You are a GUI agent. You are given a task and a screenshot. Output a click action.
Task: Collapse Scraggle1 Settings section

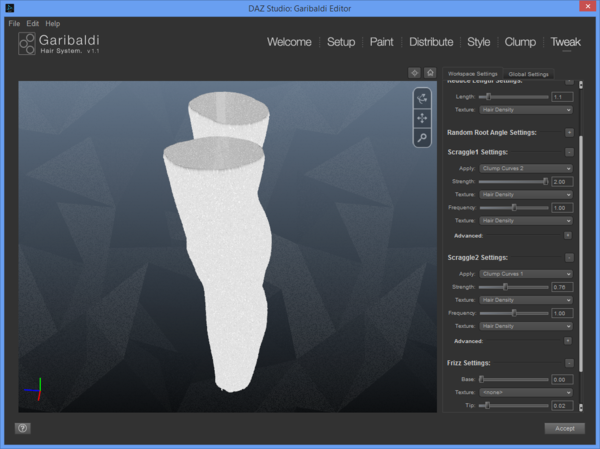(569, 152)
